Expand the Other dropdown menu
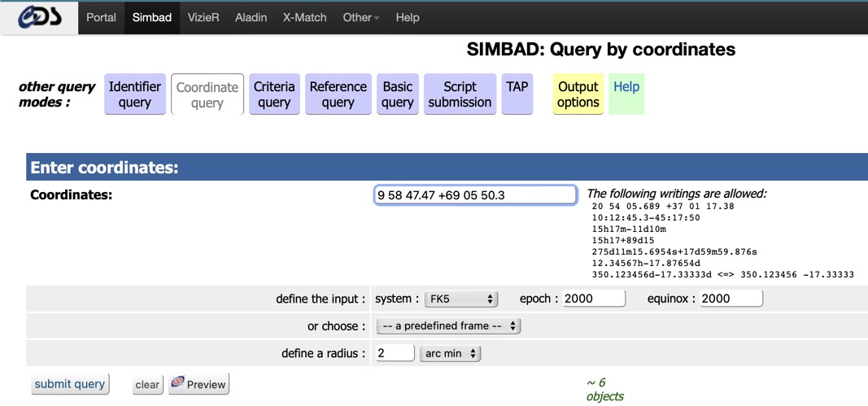The image size is (868, 406). pyautogui.click(x=360, y=17)
